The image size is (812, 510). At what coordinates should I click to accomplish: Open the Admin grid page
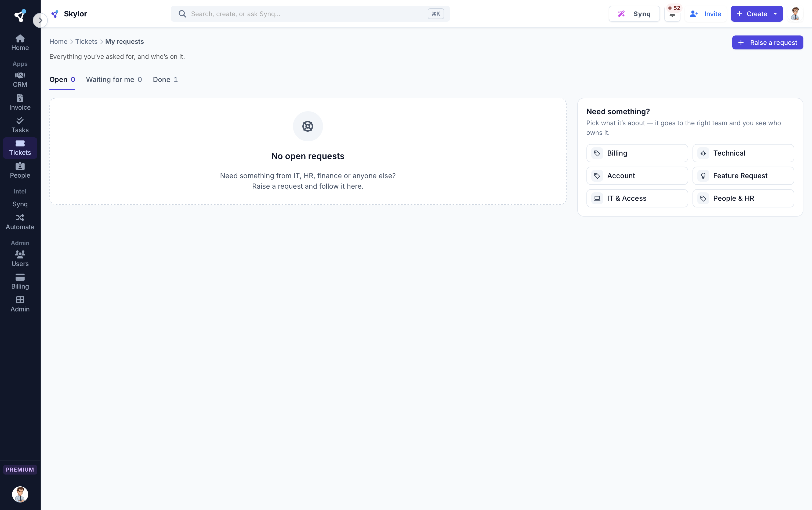(20, 304)
